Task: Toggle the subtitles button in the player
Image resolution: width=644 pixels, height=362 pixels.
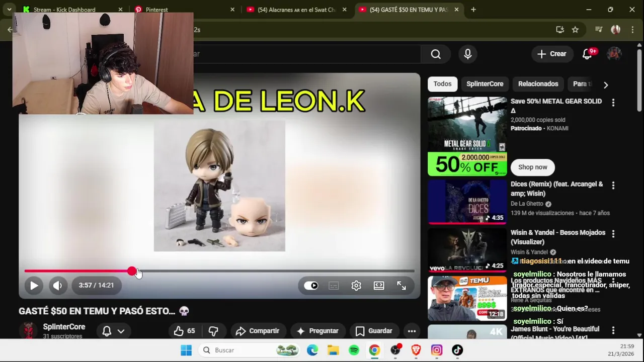Action: click(x=334, y=286)
